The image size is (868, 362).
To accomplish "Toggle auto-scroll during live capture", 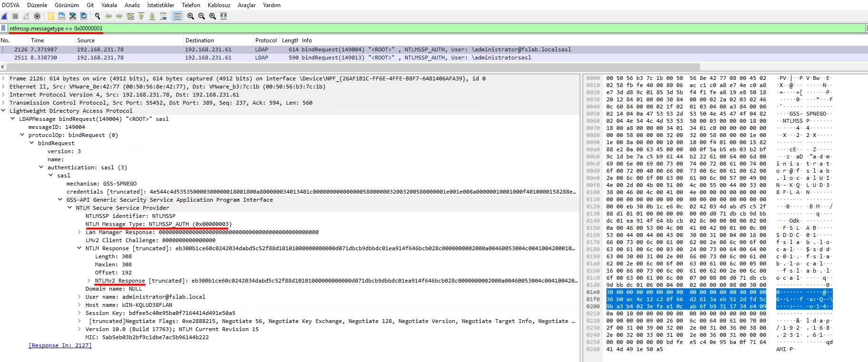I will pos(163,16).
